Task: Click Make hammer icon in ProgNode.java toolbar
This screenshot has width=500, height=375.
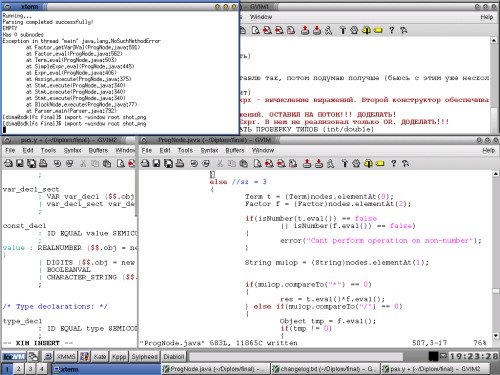Action: [x=345, y=163]
